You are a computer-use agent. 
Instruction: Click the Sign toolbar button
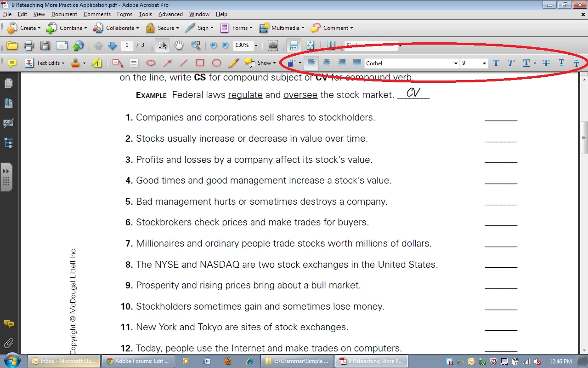pyautogui.click(x=199, y=28)
